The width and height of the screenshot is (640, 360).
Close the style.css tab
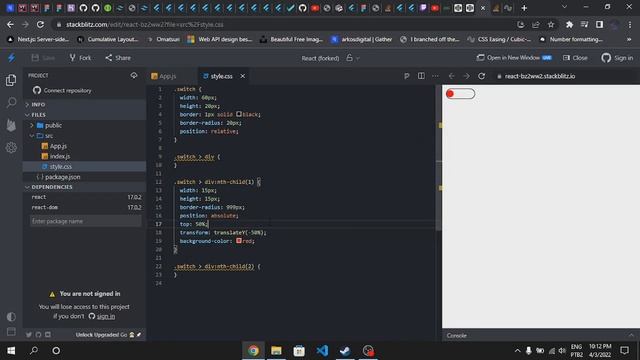point(242,76)
